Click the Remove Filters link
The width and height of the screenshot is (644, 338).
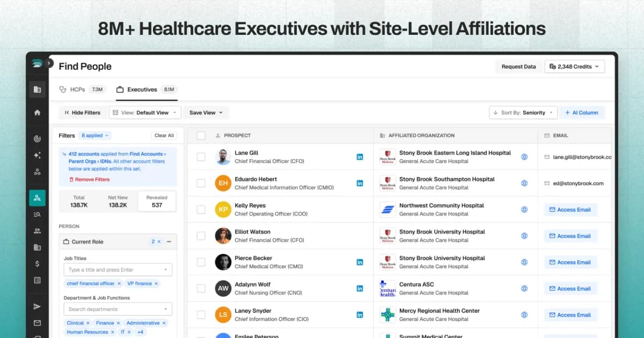pyautogui.click(x=89, y=180)
